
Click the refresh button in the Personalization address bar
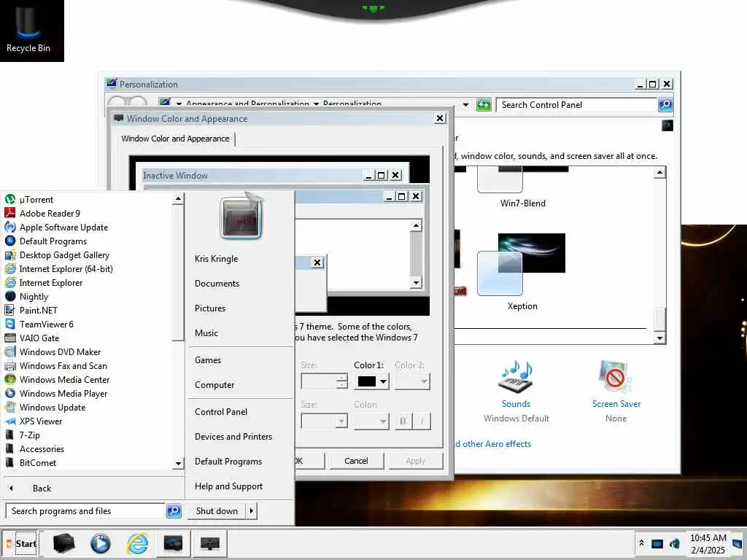point(484,105)
